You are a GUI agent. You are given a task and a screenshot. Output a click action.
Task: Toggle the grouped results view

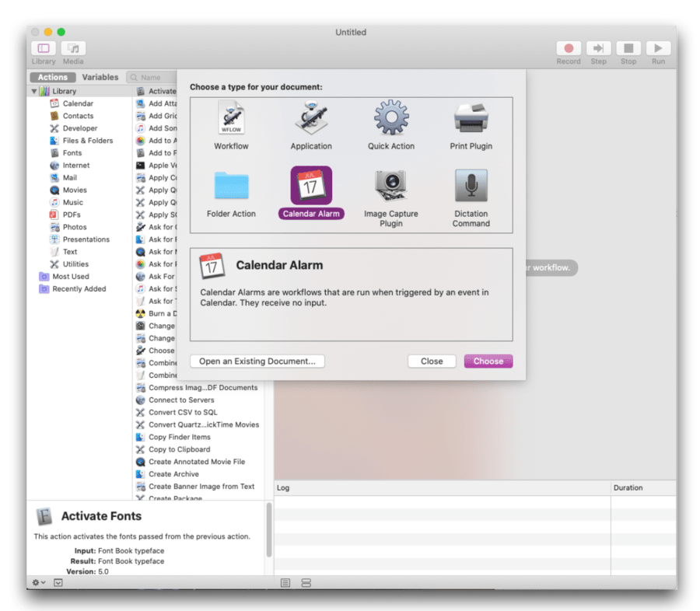pyautogui.click(x=305, y=582)
